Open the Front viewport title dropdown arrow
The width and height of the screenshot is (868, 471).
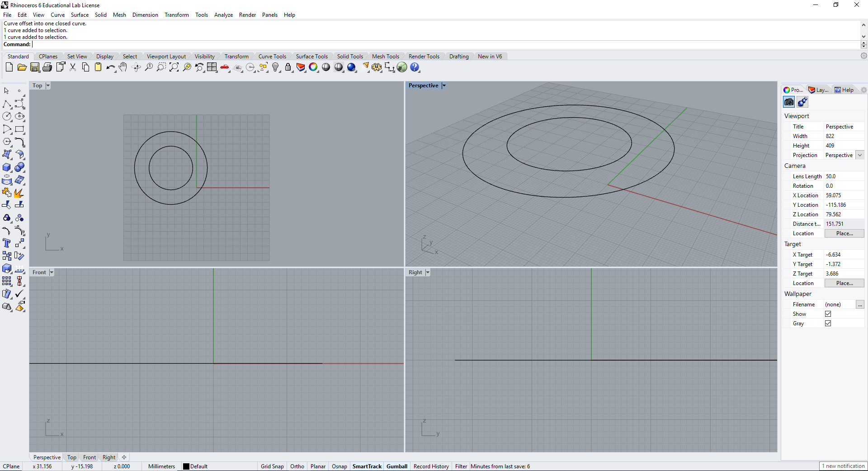coord(52,272)
